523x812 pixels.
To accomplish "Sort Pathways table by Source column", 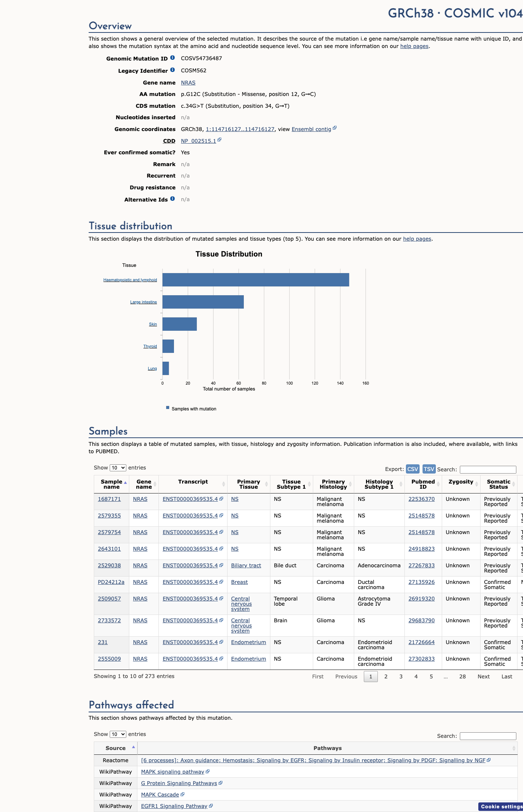I will point(116,748).
